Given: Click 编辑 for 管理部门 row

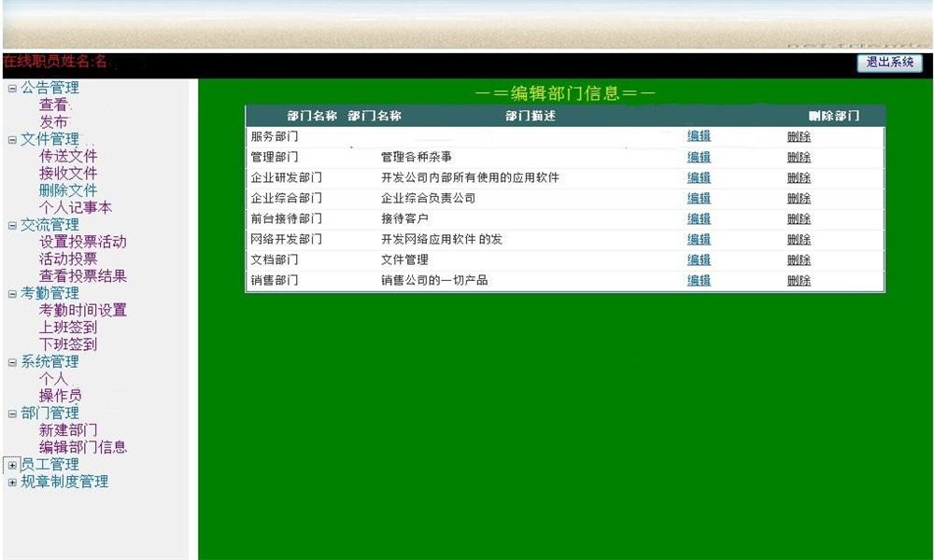Looking at the screenshot, I should click(699, 157).
